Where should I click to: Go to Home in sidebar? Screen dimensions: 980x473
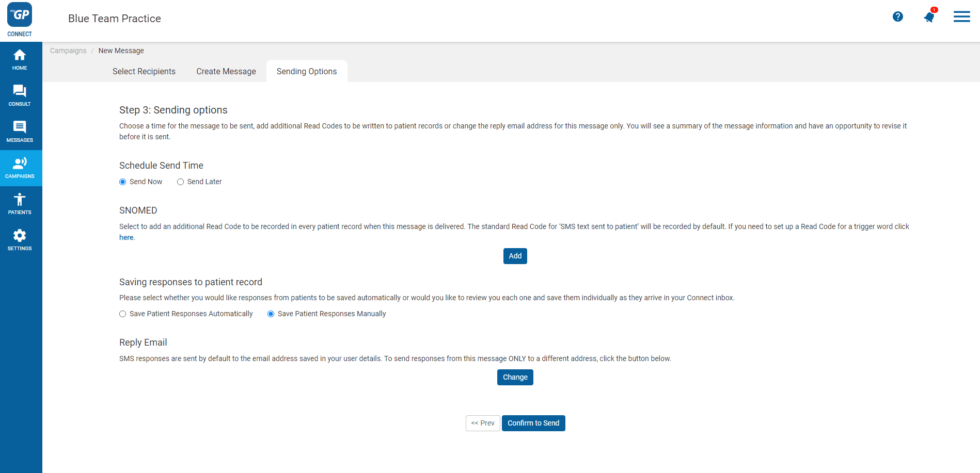tap(20, 60)
